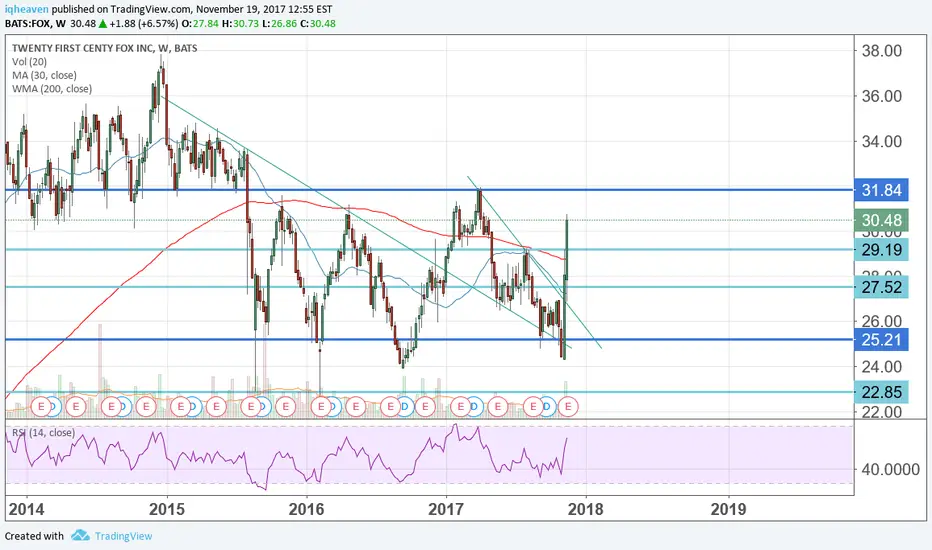
Task: Click the C:30.48 close value
Action: coord(317,24)
